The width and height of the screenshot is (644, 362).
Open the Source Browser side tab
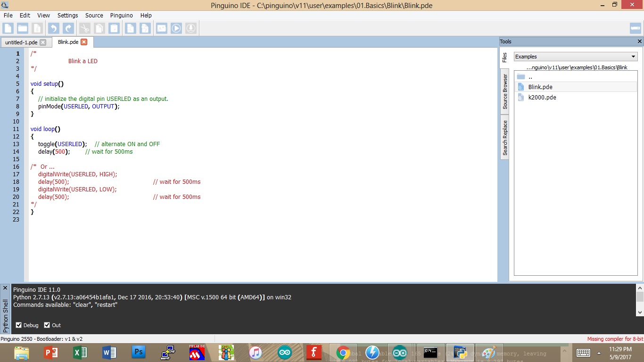point(505,91)
